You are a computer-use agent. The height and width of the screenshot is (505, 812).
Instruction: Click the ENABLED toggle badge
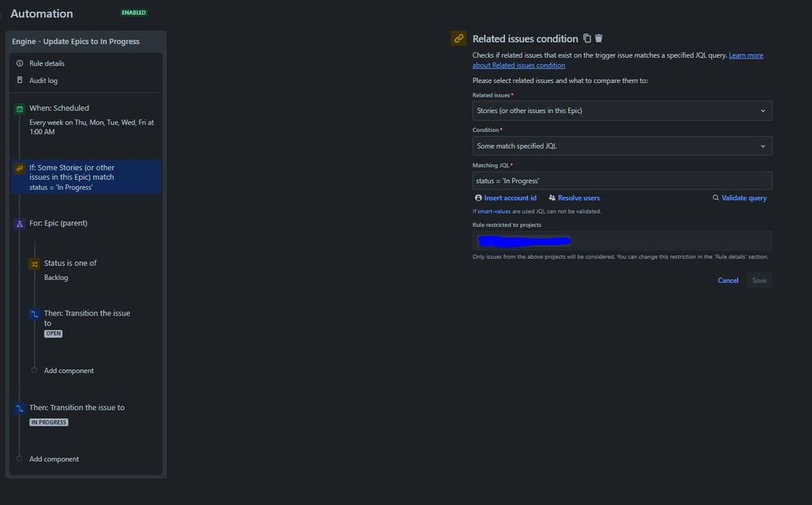(133, 12)
